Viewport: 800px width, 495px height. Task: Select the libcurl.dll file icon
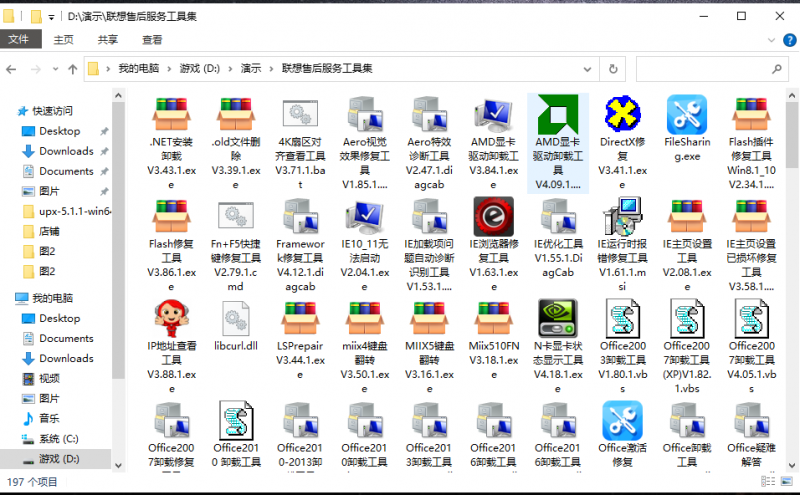point(236,318)
